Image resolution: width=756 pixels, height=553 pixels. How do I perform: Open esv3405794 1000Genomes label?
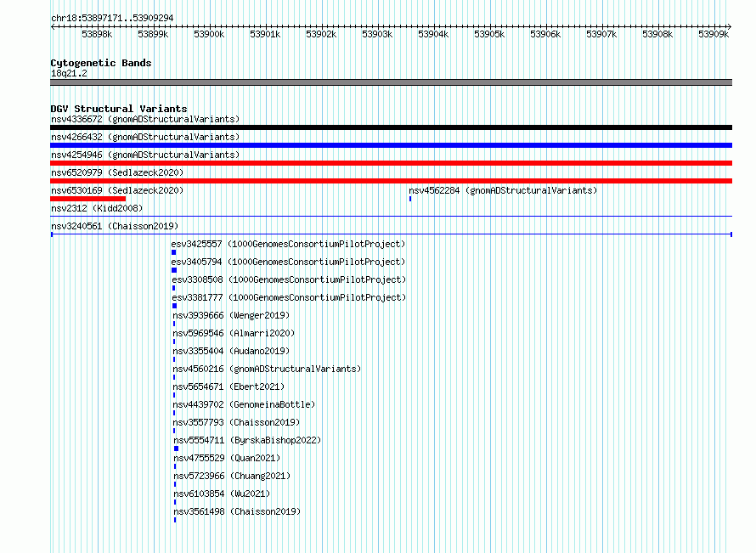point(288,262)
